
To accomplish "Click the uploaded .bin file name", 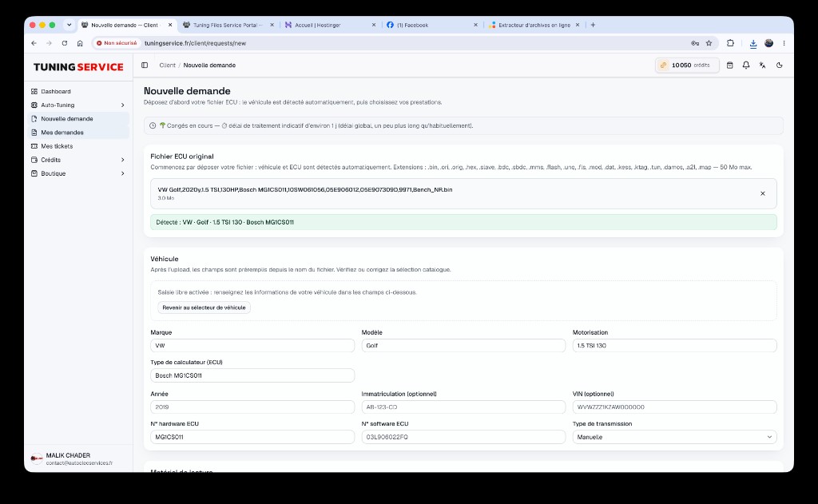I will tap(304, 190).
